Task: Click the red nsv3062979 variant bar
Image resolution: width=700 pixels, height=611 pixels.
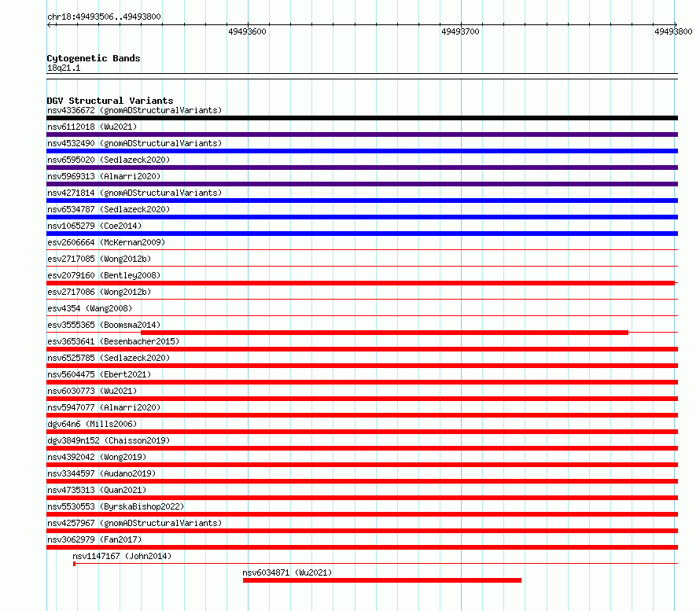Action: pos(362,547)
